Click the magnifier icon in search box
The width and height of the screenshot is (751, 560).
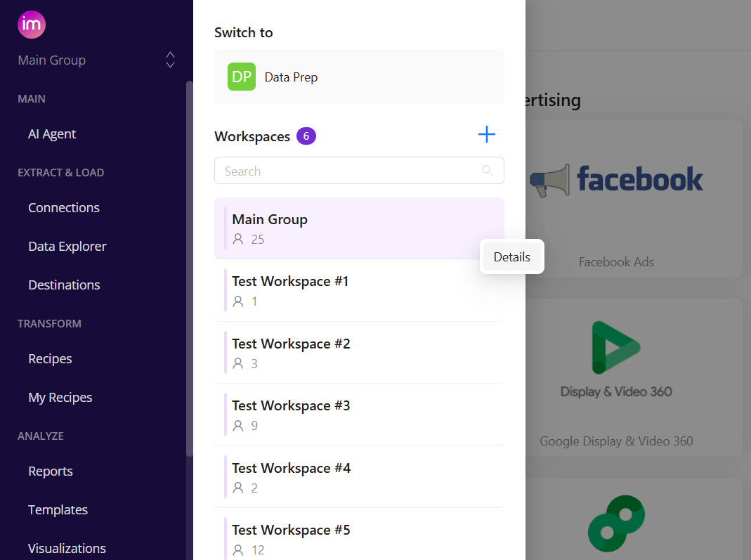click(x=488, y=171)
